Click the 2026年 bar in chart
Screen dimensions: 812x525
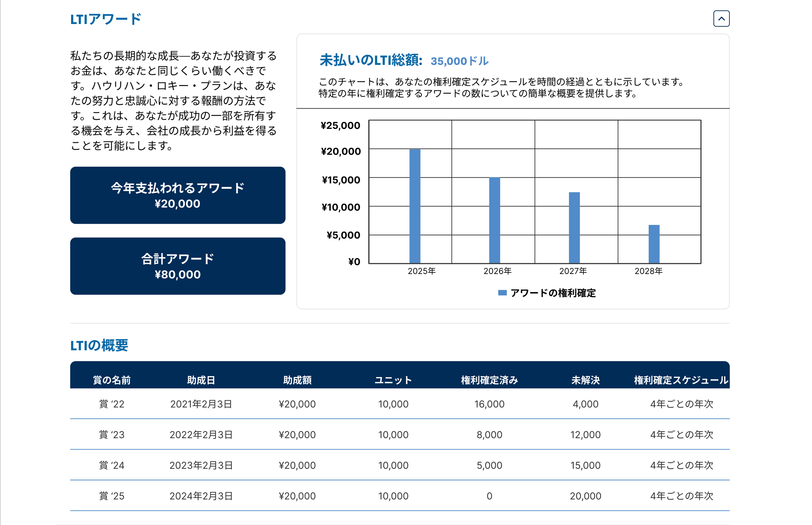click(494, 220)
